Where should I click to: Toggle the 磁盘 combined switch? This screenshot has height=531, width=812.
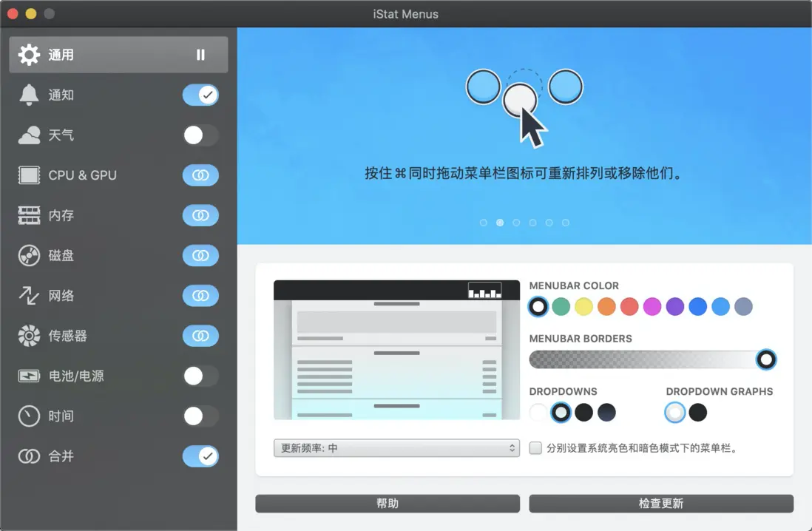(200, 255)
